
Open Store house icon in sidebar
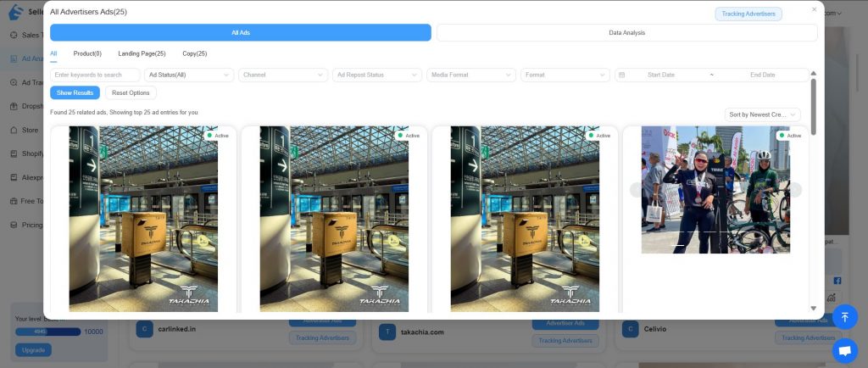click(14, 130)
